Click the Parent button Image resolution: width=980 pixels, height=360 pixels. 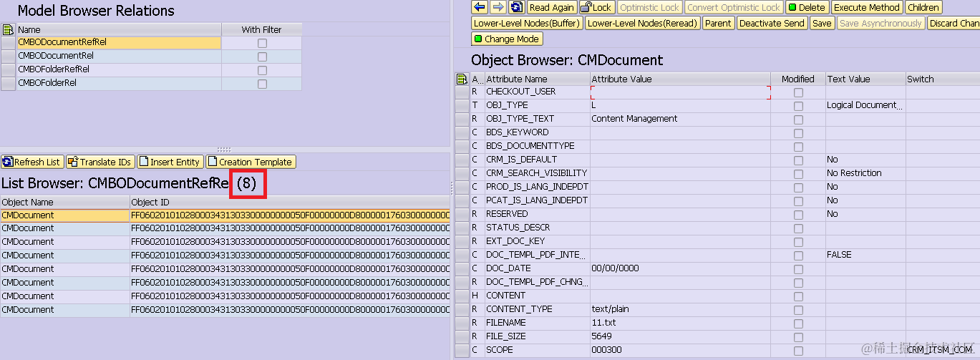click(718, 23)
